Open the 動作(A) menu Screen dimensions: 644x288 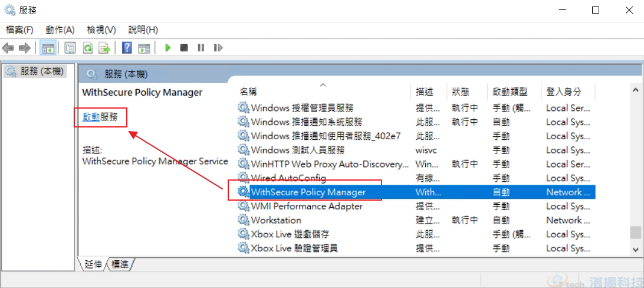[x=60, y=30]
